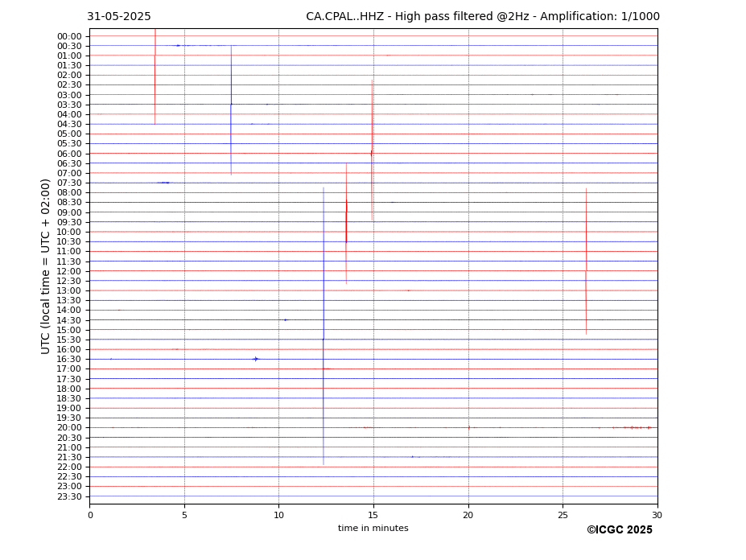Select the 14:00 time row label
Viewport: 746px width, 560px height.
pos(69,311)
